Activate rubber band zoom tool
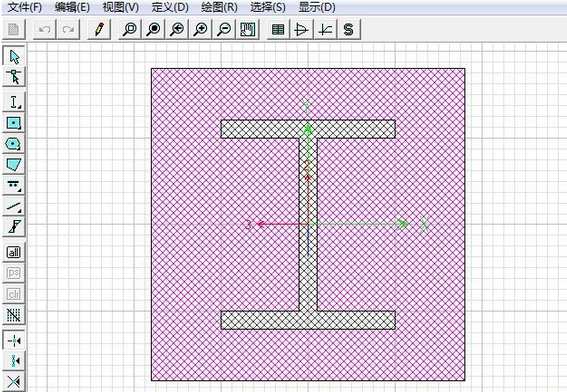Image resolution: width=567 pixels, height=392 pixels. point(129,29)
